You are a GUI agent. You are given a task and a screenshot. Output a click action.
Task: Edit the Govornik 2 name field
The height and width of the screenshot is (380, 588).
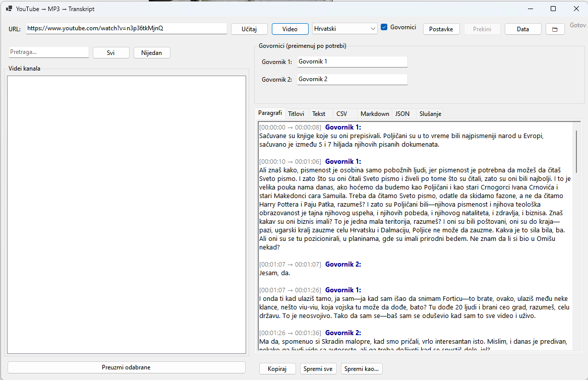click(352, 80)
